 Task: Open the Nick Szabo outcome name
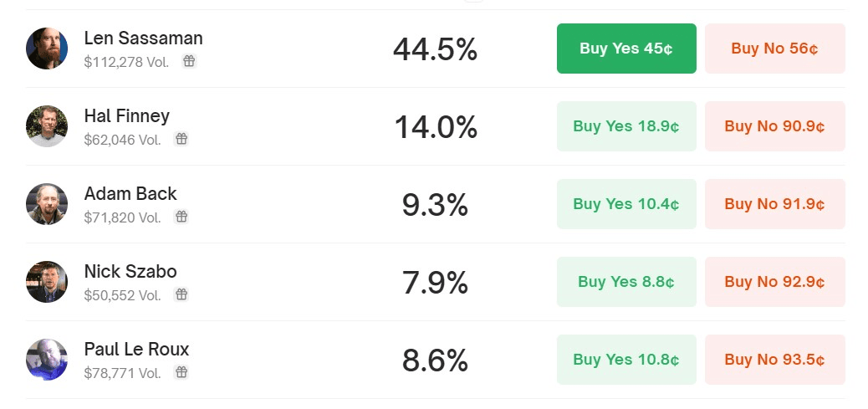tap(130, 271)
